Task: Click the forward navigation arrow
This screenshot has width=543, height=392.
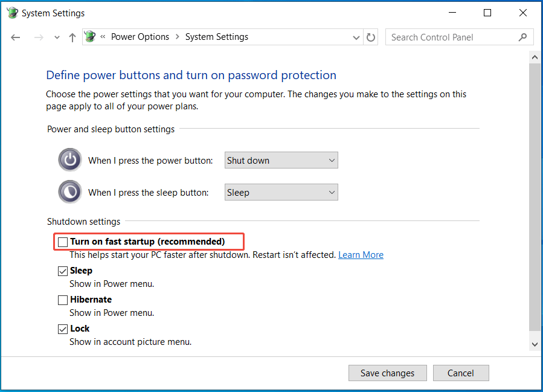Action: click(x=38, y=37)
